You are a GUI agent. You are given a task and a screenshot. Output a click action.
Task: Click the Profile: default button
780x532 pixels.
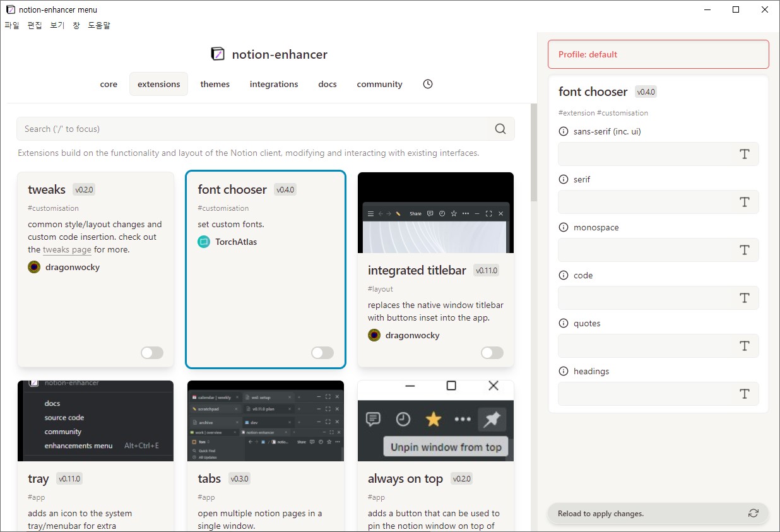click(658, 54)
